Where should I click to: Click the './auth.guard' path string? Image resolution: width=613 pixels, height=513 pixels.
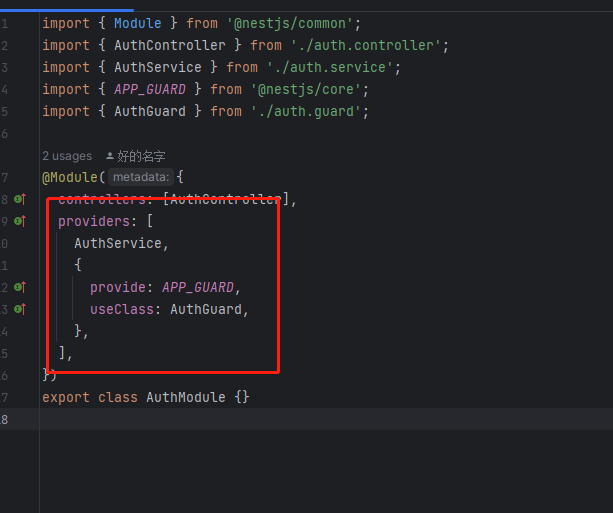[306, 111]
